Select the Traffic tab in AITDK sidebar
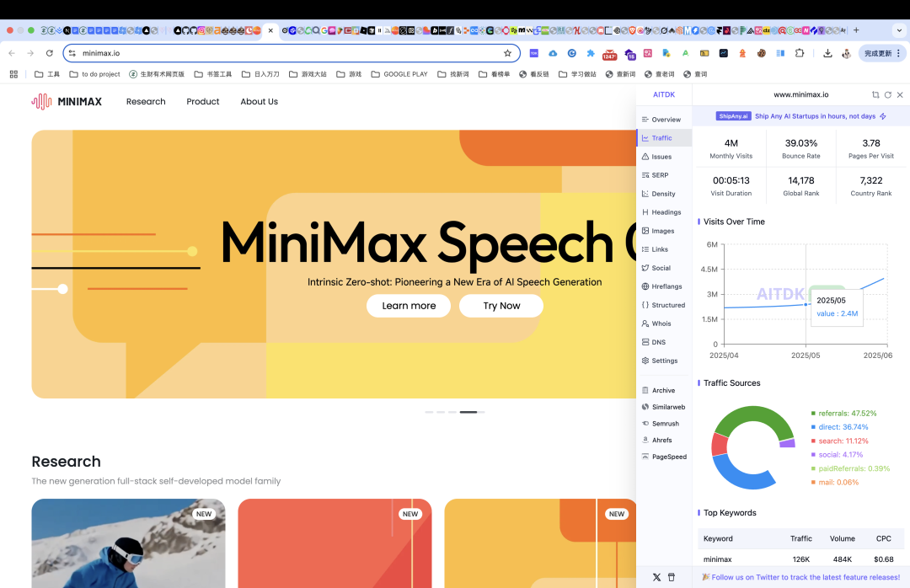910x588 pixels. pos(663,138)
